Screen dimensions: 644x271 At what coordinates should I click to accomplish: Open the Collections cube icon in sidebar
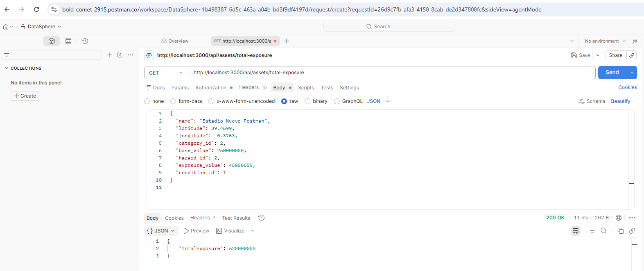pos(52,41)
